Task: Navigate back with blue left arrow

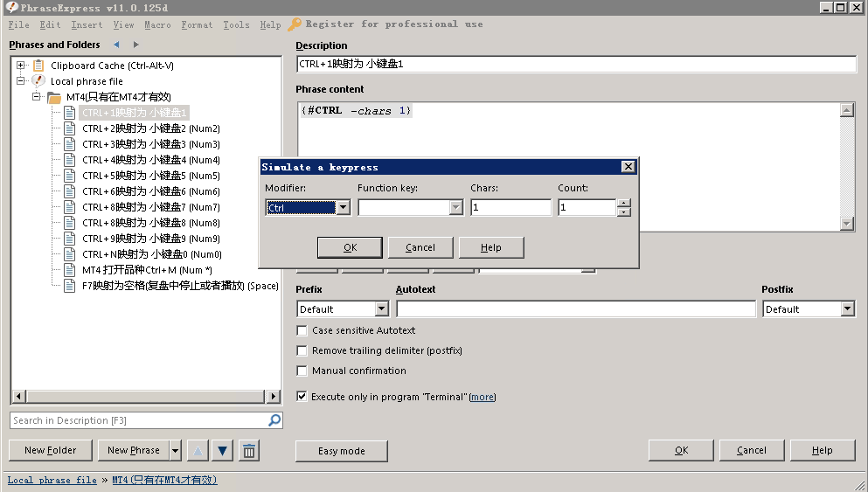Action: coord(116,45)
